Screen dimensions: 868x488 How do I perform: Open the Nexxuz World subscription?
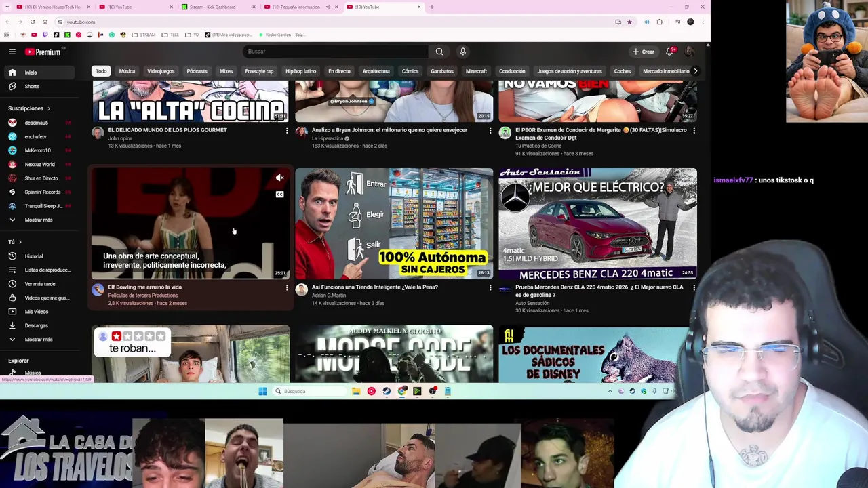[x=41, y=164]
